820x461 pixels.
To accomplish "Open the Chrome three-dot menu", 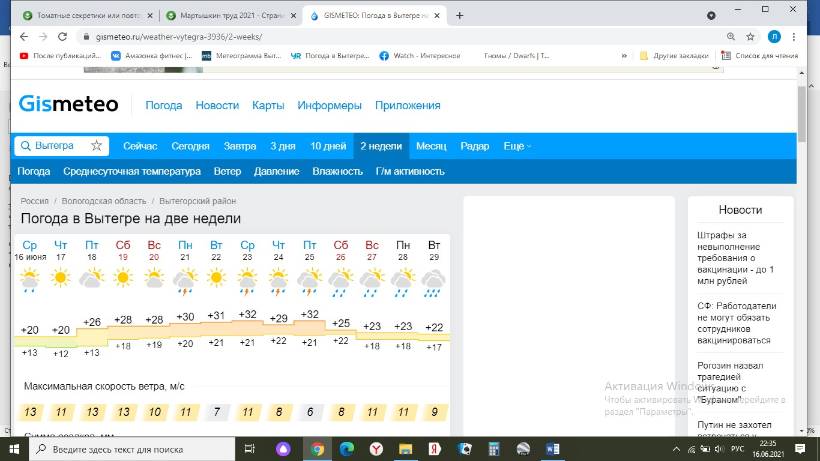I will coord(794,37).
